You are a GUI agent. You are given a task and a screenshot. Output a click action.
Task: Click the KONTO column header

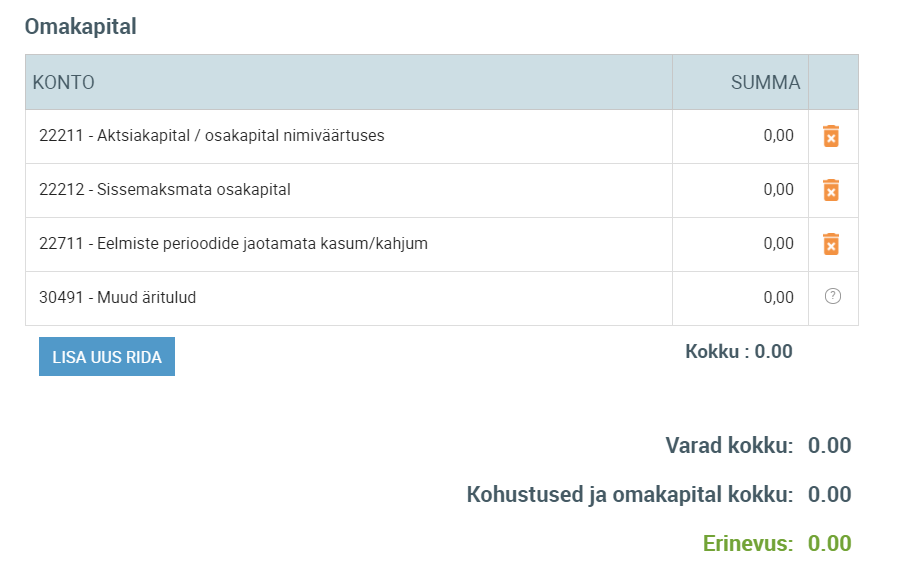click(x=64, y=83)
